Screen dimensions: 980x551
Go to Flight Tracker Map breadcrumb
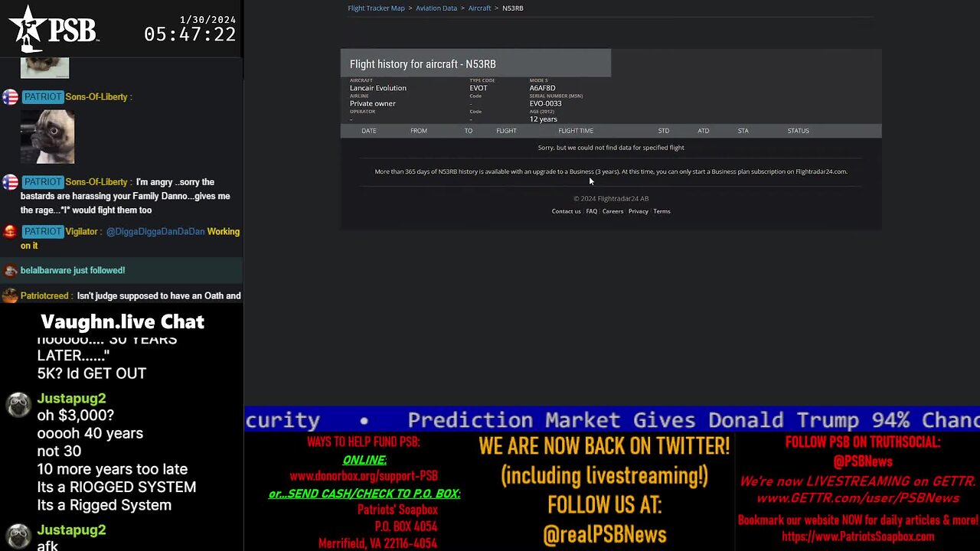(x=376, y=8)
